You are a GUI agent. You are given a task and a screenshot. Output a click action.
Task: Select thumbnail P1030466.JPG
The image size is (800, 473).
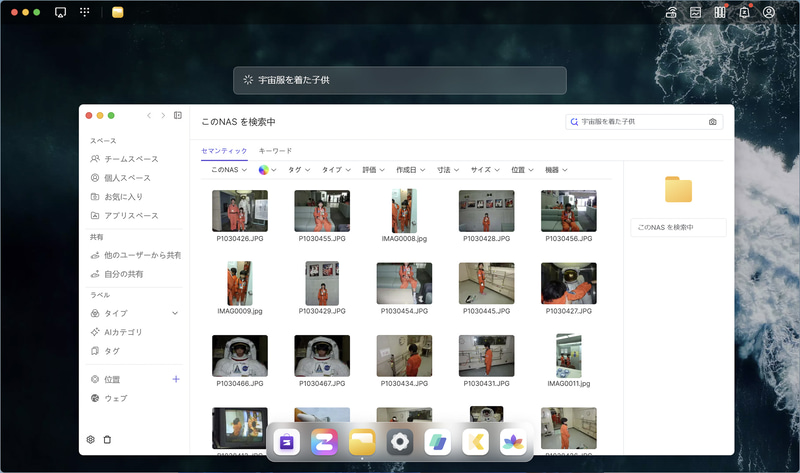point(240,356)
